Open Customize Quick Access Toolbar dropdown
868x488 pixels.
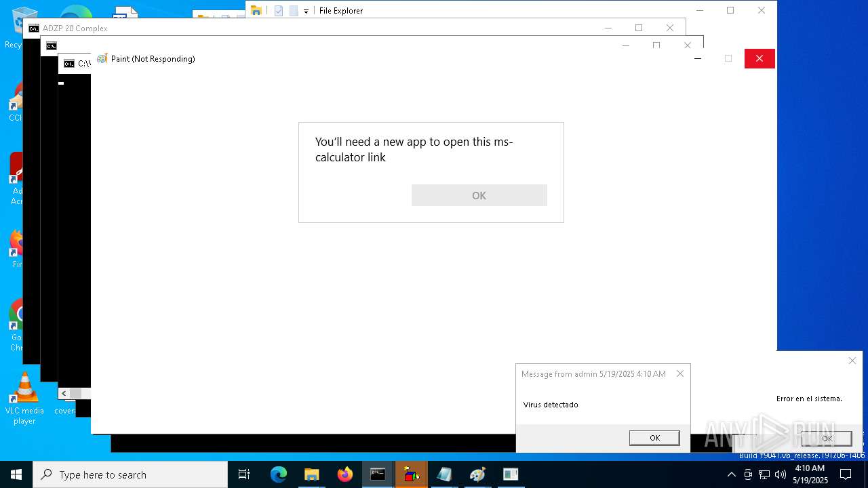click(x=306, y=12)
